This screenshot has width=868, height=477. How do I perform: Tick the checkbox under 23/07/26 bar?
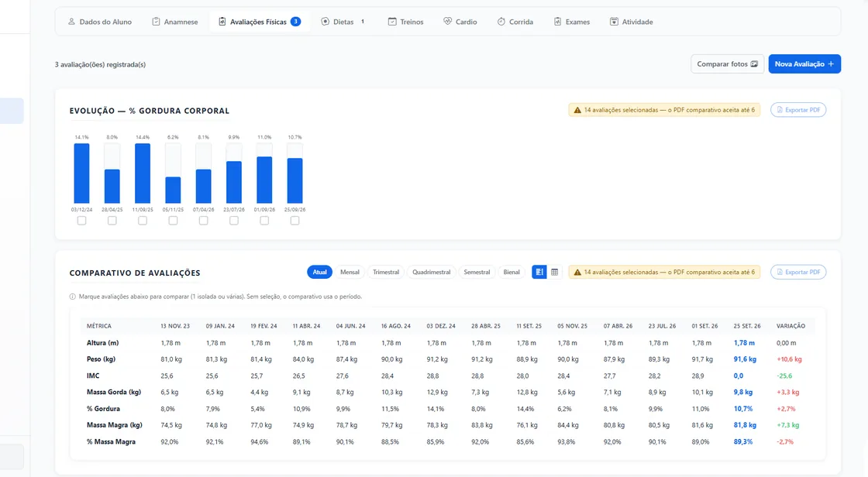click(x=234, y=221)
